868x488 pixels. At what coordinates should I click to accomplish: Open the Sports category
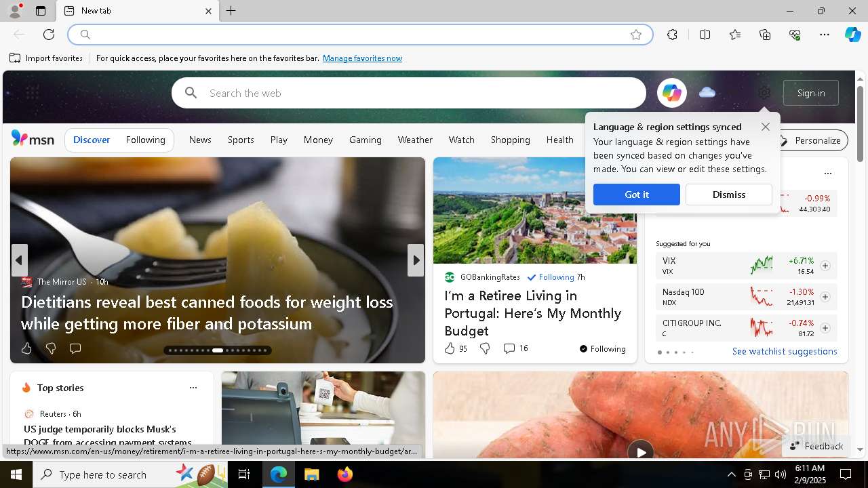pos(241,140)
